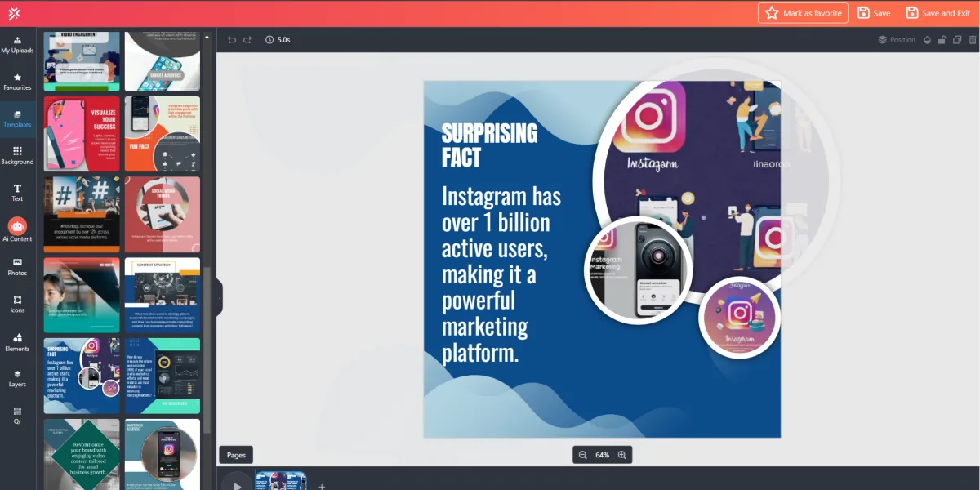The width and height of the screenshot is (980, 490).
Task: Redo the last action
Action: (247, 39)
